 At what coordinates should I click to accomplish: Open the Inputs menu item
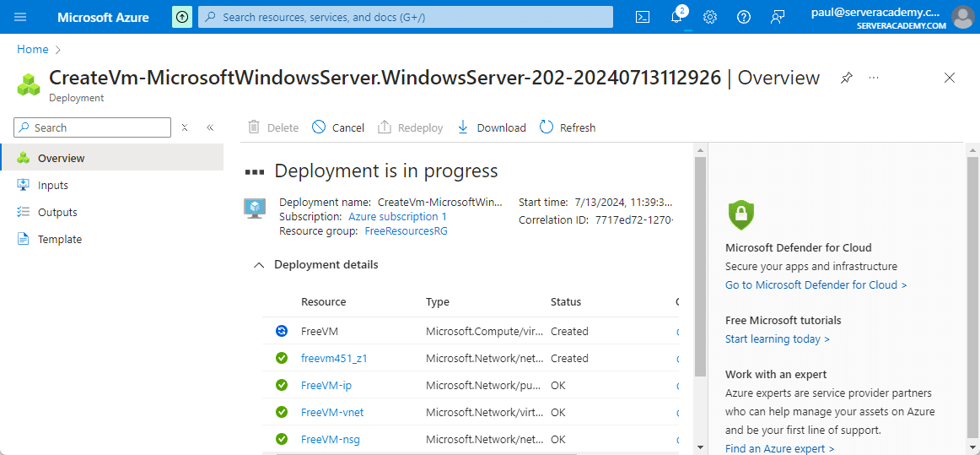tap(53, 185)
